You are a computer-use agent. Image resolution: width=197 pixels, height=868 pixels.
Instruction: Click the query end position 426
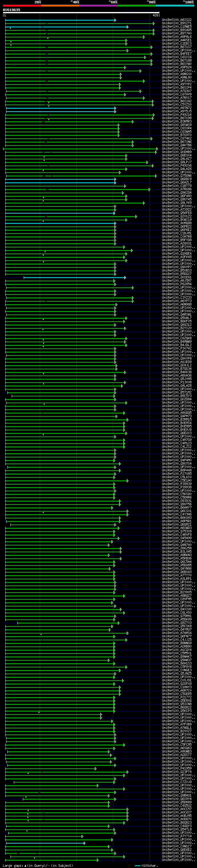[155, 15]
